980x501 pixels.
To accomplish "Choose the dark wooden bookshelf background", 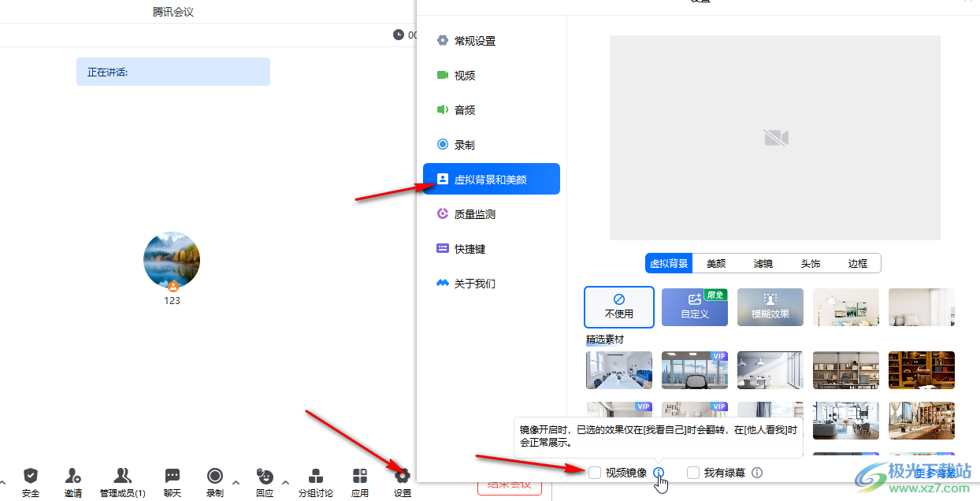I will tap(922, 370).
